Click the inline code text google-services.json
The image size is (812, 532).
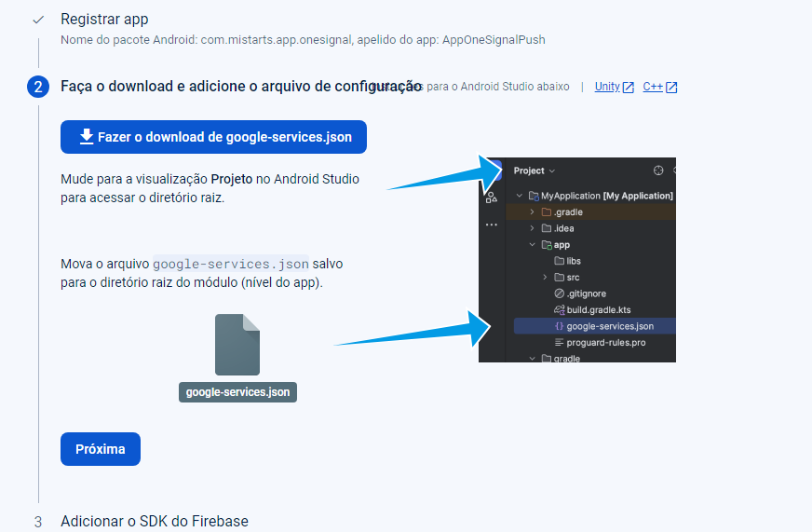pyautogui.click(x=230, y=264)
